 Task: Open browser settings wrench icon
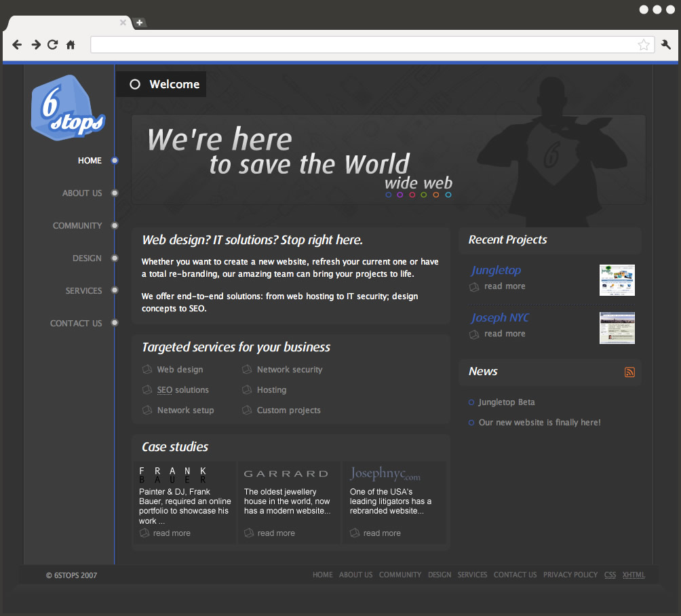[665, 45]
